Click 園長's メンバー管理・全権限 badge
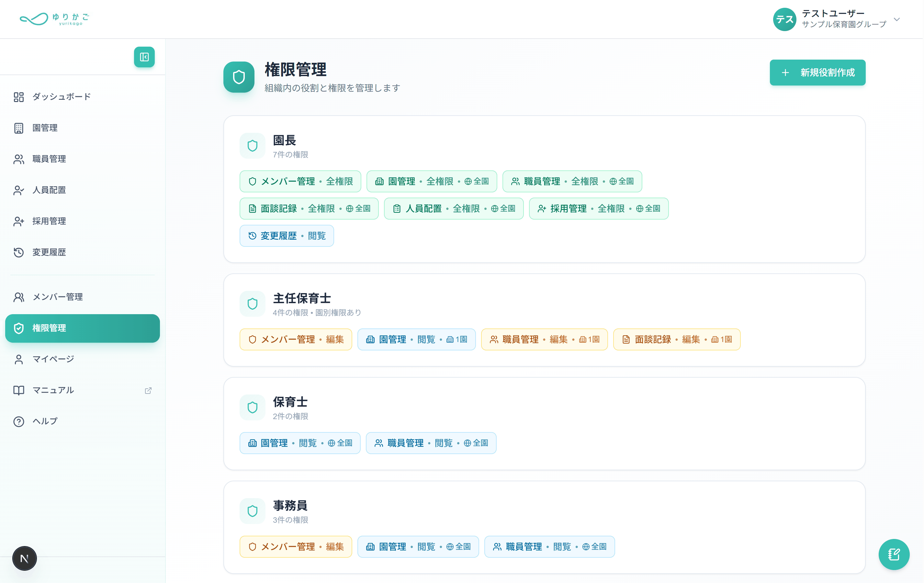 [300, 181]
